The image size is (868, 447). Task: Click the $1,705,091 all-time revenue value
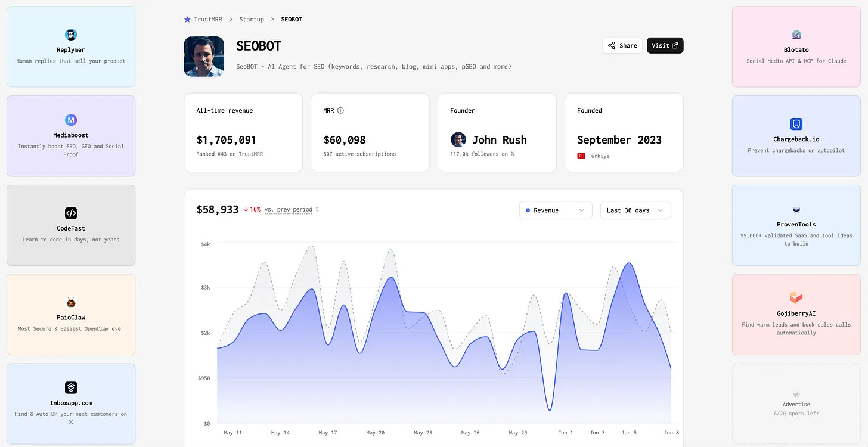[x=227, y=140]
